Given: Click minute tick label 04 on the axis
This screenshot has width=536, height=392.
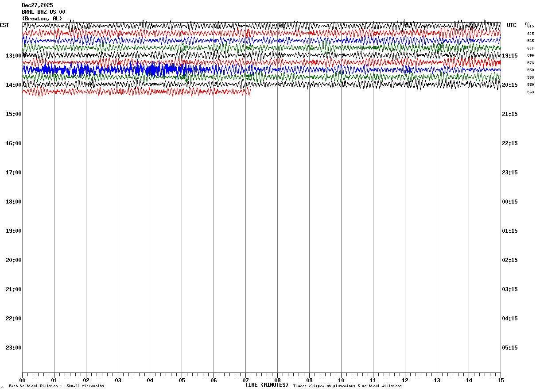Looking at the screenshot, I should [x=150, y=380].
